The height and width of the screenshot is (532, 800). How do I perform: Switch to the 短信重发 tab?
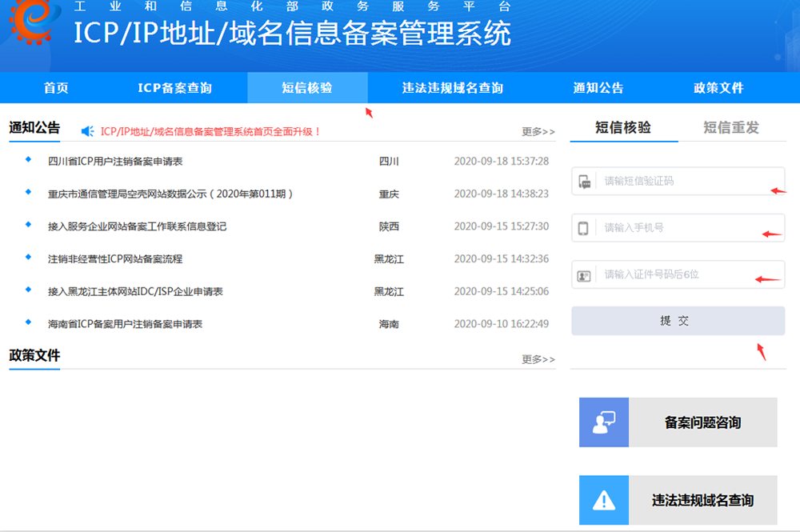coord(730,127)
